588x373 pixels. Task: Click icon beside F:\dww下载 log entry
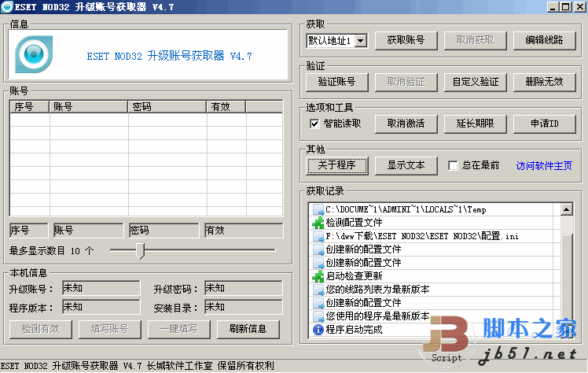318,236
